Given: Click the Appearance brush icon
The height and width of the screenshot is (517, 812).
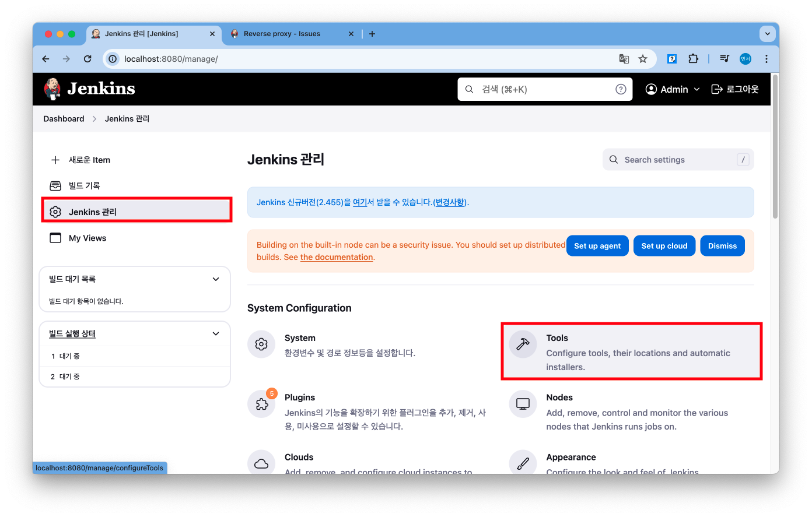Looking at the screenshot, I should point(523,463).
